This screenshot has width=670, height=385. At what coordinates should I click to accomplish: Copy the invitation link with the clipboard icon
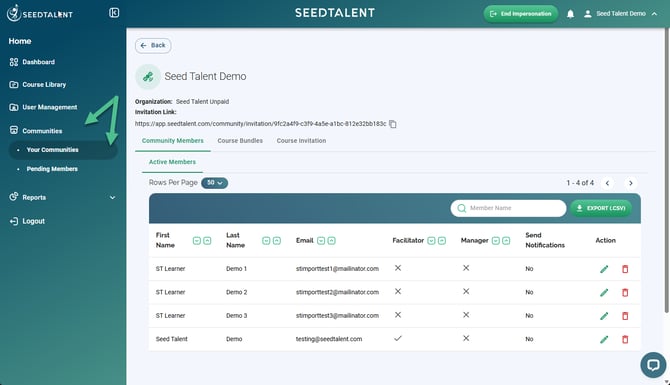(393, 124)
